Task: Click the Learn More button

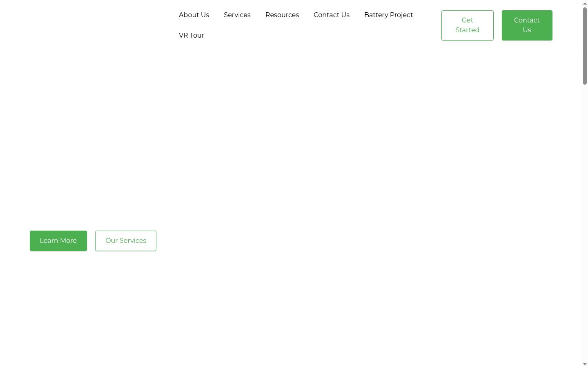Action: [58, 241]
